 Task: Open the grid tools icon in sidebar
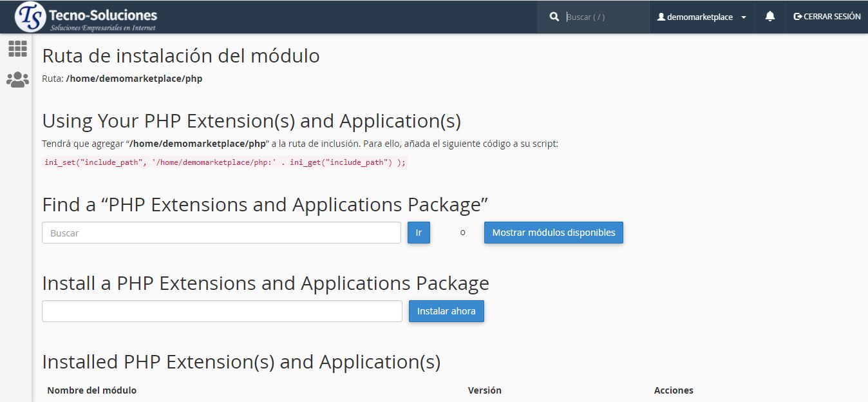17,49
